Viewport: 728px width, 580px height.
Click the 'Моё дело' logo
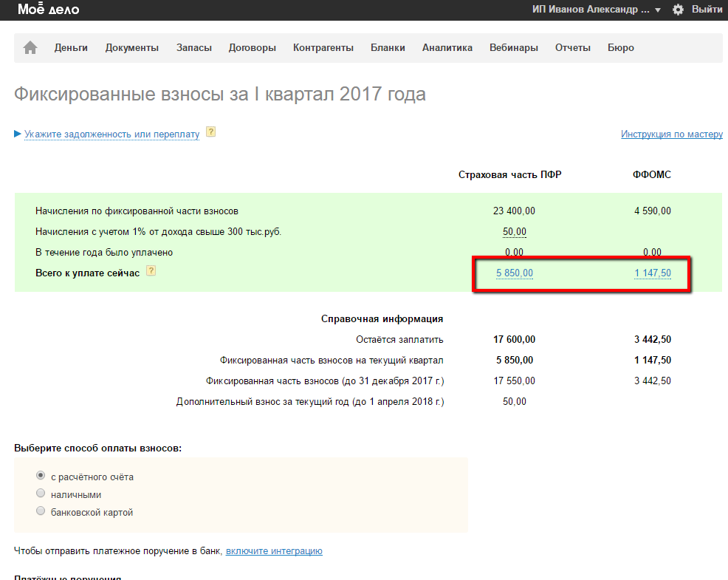(48, 9)
